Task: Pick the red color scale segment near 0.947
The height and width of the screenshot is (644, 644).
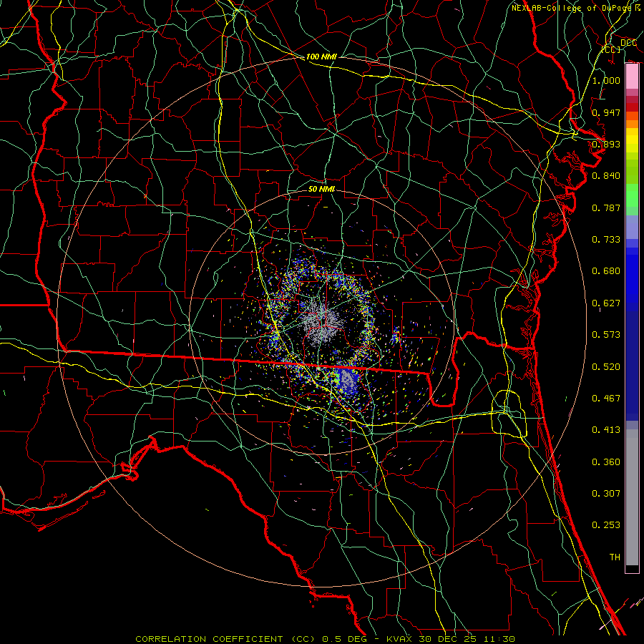Action: [x=632, y=107]
